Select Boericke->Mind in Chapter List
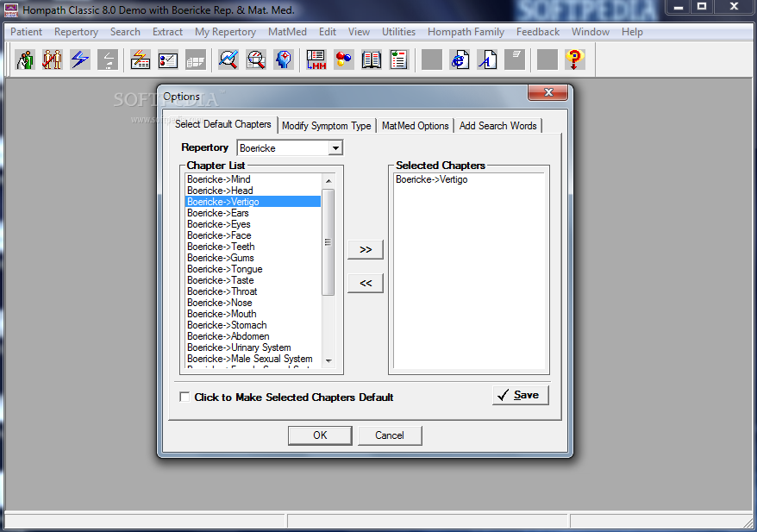 (253, 179)
